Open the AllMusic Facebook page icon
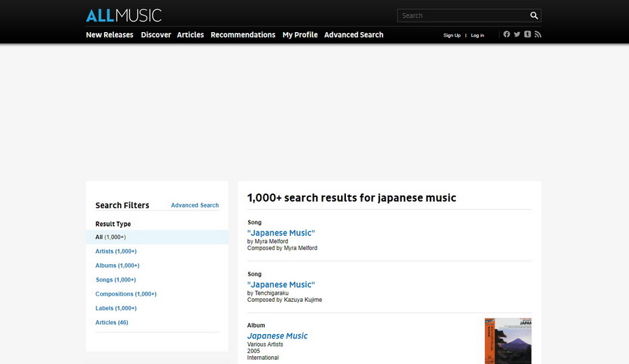The image size is (629, 364). pyautogui.click(x=507, y=34)
